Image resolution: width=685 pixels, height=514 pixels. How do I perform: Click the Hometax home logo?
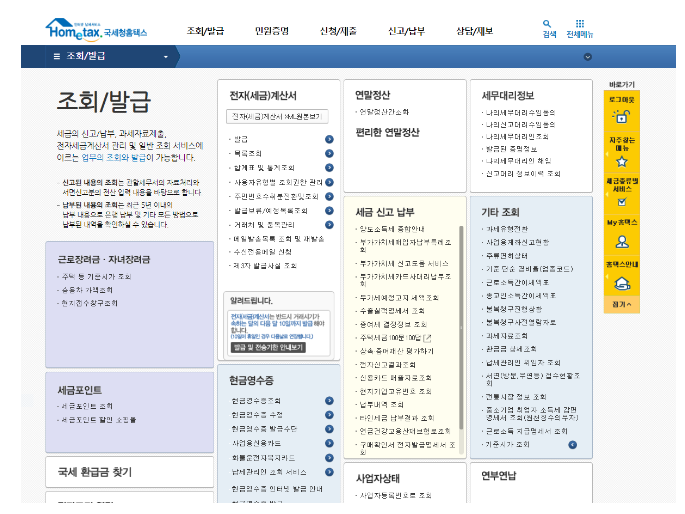pos(96,30)
